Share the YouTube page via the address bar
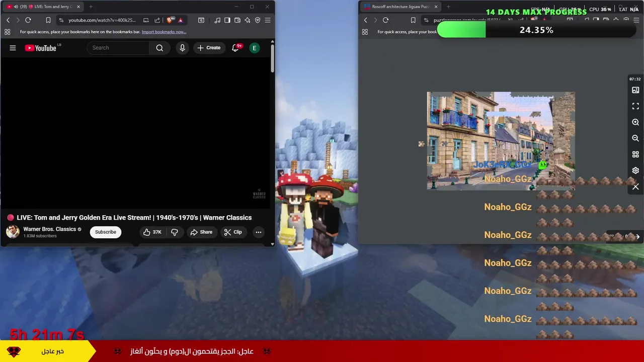Screen dimensions: 644x362 click(x=157, y=20)
